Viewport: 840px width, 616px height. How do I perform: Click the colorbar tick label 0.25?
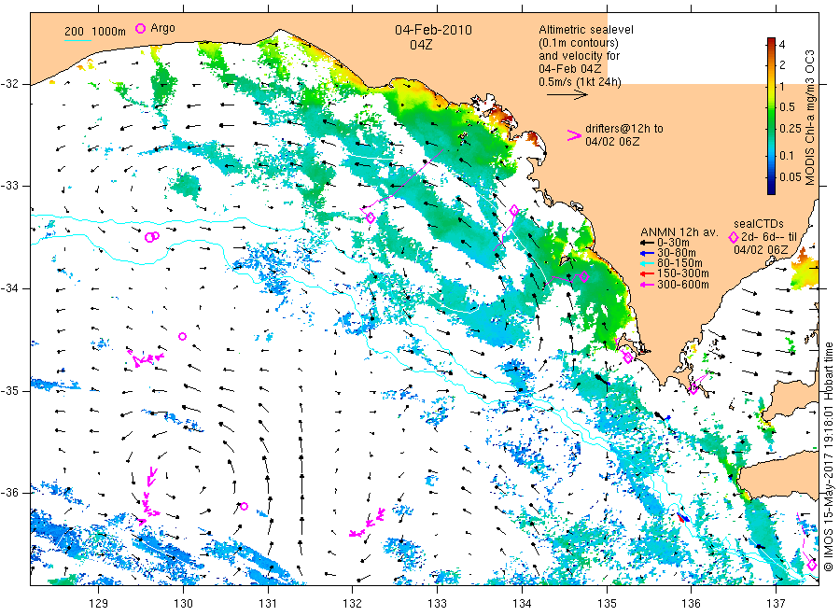[x=791, y=129]
